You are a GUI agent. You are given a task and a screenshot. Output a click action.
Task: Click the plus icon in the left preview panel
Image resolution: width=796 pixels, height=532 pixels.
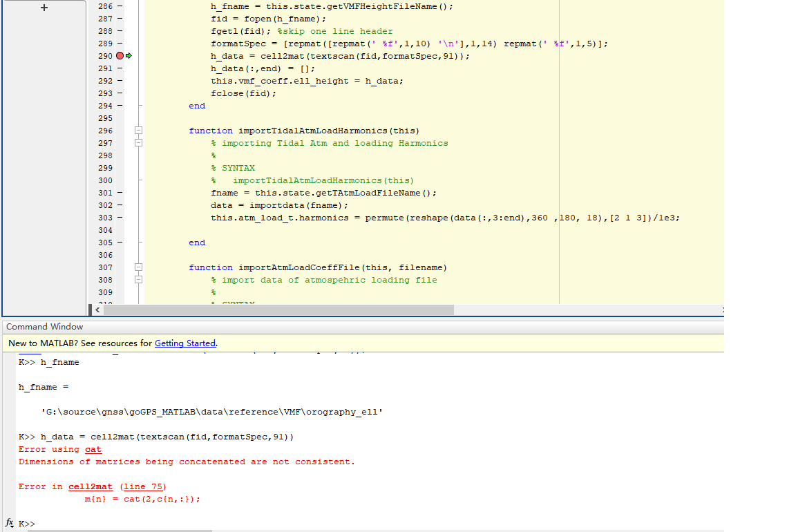pyautogui.click(x=44, y=8)
